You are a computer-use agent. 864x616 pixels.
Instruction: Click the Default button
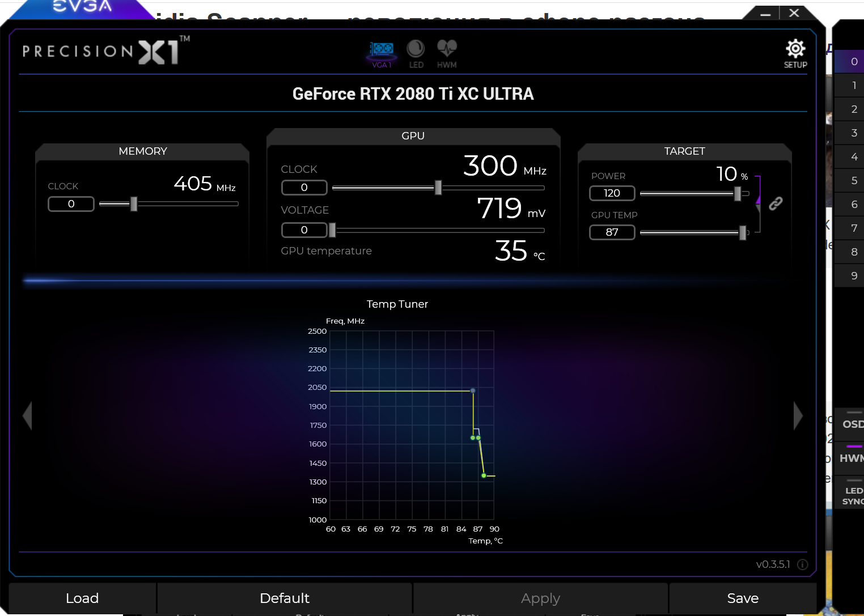click(x=285, y=598)
